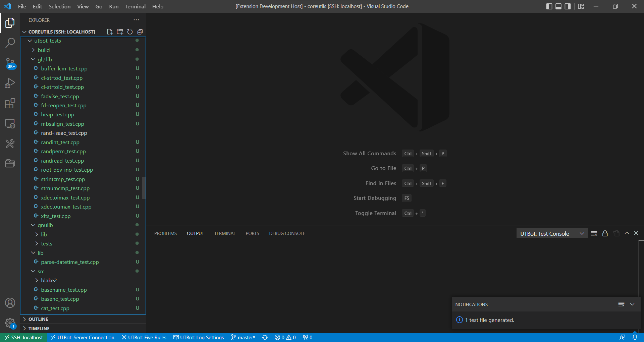The image size is (644, 342).
Task: Open UTBot: Log Settings in status bar
Action: (199, 337)
